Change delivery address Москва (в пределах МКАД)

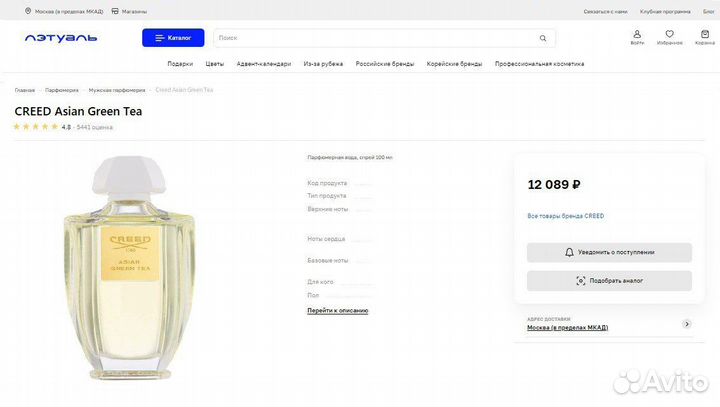click(x=568, y=328)
